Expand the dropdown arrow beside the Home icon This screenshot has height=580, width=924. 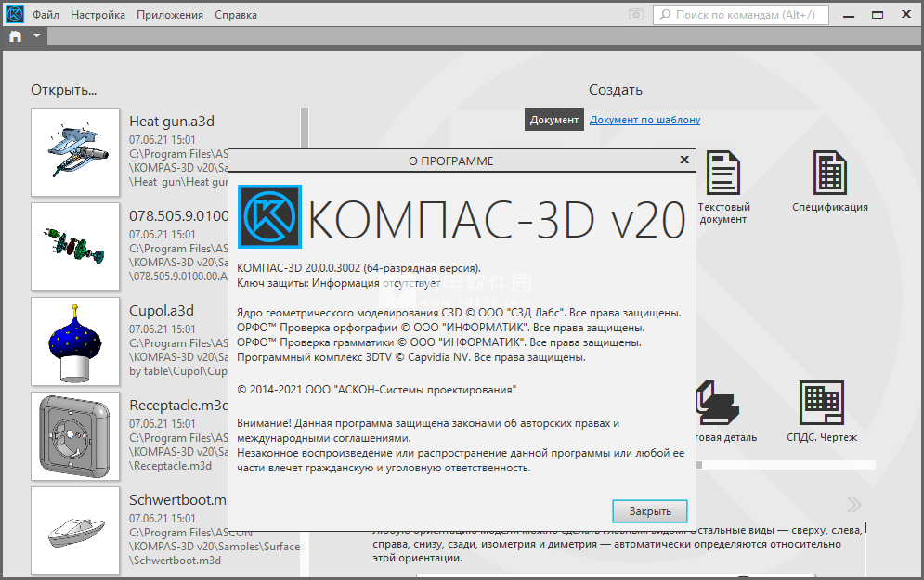(36, 36)
